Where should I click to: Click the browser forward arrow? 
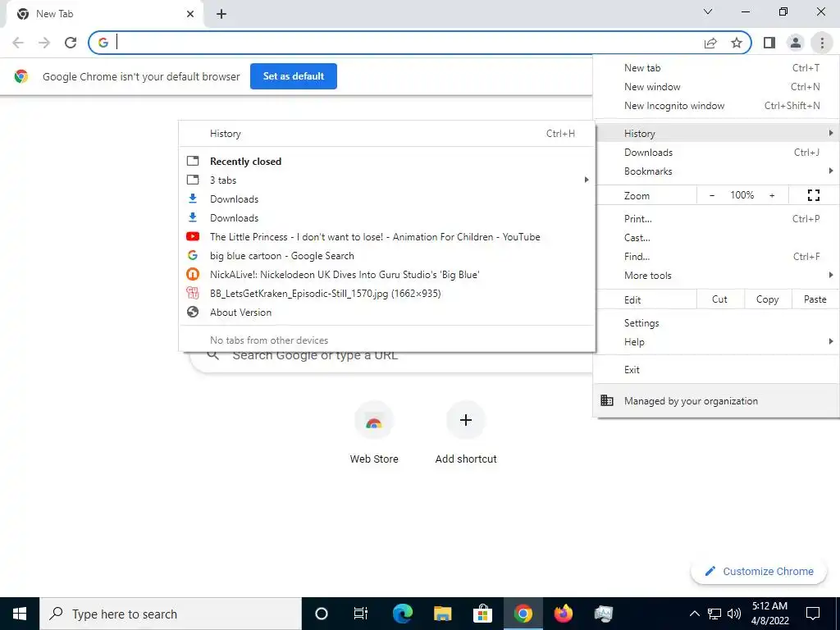[x=44, y=43]
